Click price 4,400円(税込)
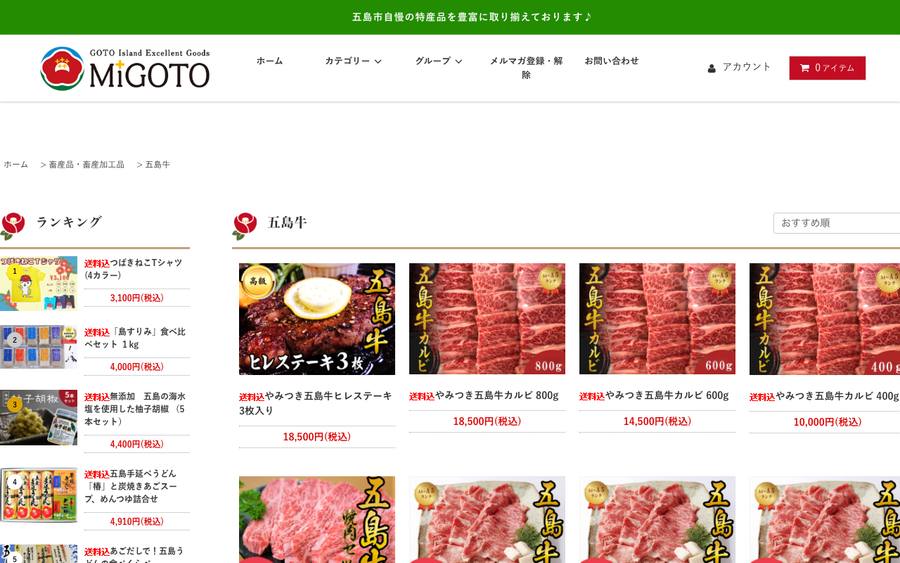 pos(137,444)
